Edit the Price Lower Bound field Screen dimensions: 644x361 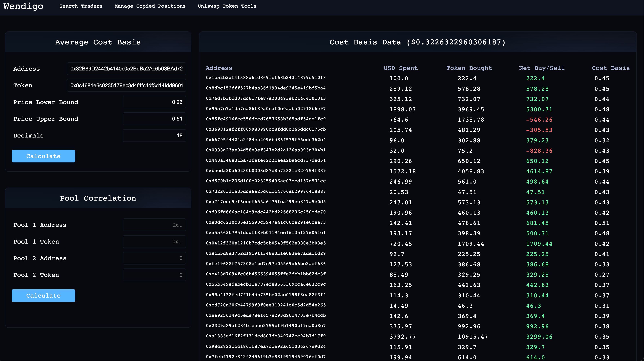(154, 102)
